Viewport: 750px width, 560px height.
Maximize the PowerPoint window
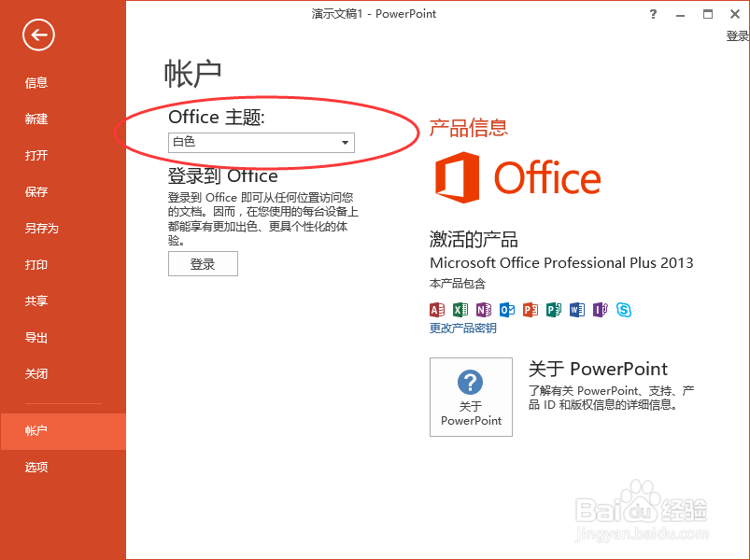pyautogui.click(x=708, y=14)
